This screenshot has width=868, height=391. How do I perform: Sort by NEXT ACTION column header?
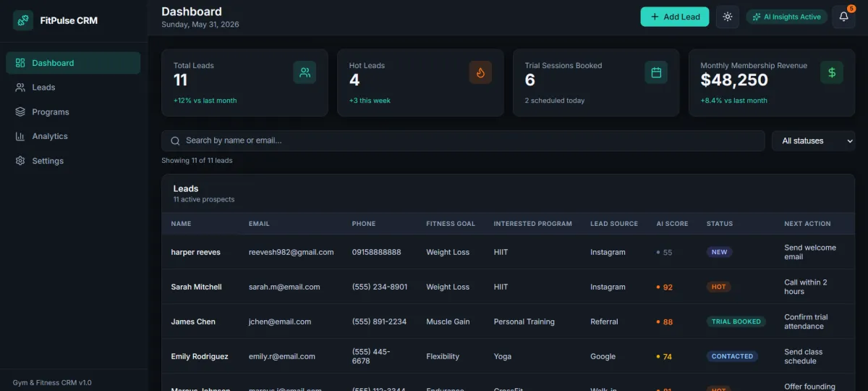click(x=807, y=224)
